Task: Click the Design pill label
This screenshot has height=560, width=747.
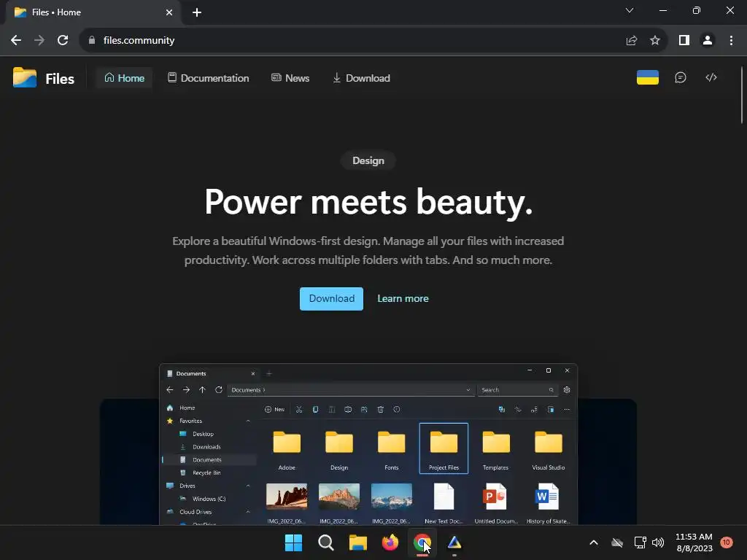Action: click(368, 160)
